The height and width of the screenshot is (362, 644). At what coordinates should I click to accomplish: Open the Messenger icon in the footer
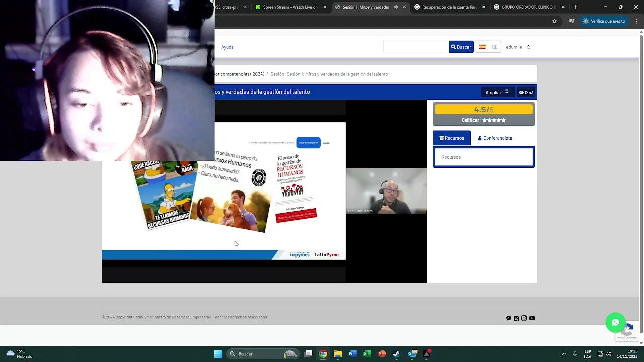click(x=509, y=318)
